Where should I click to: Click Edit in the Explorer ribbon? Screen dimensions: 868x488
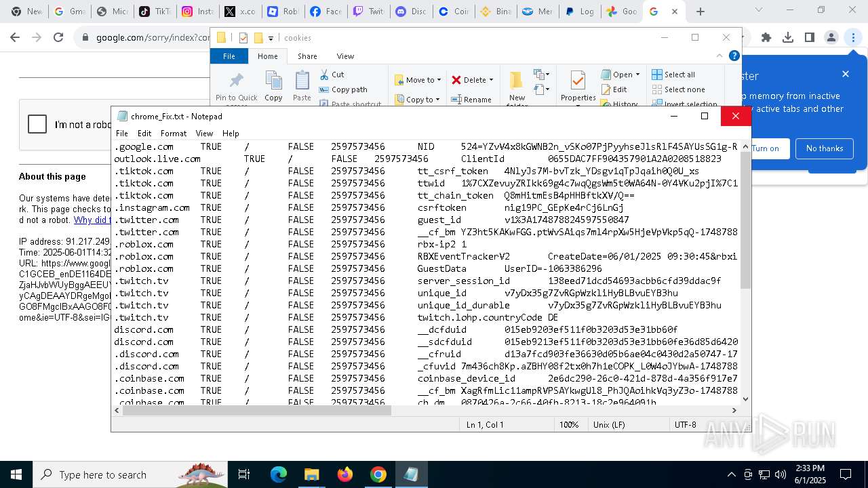click(614, 89)
